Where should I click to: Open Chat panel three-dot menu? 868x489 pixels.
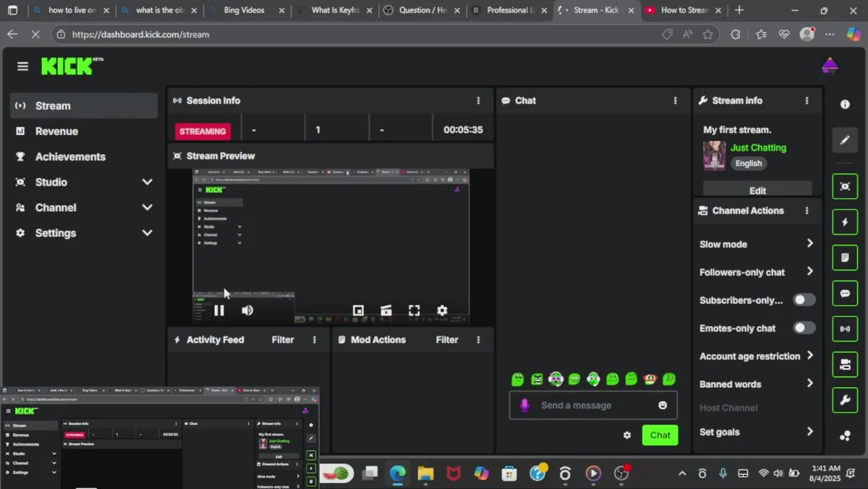coord(675,101)
